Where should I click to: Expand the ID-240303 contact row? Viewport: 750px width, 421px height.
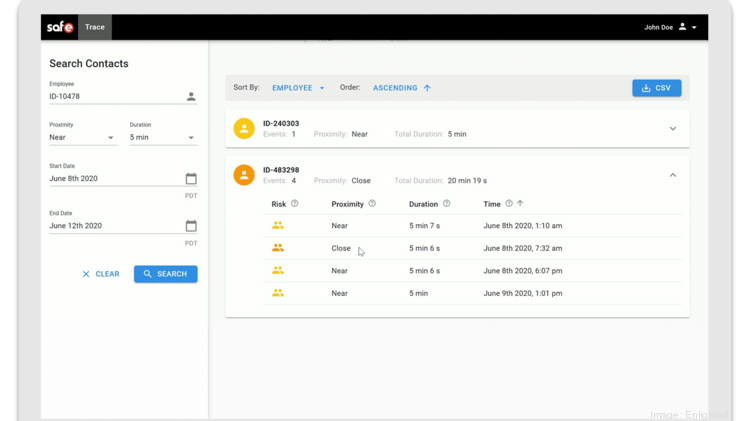point(672,129)
